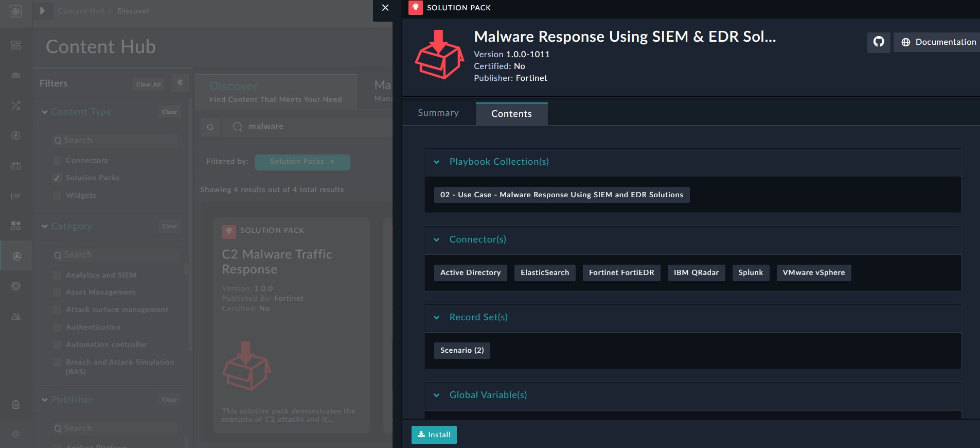Open the shuffle arrows icon in sidebar

pyautogui.click(x=16, y=105)
